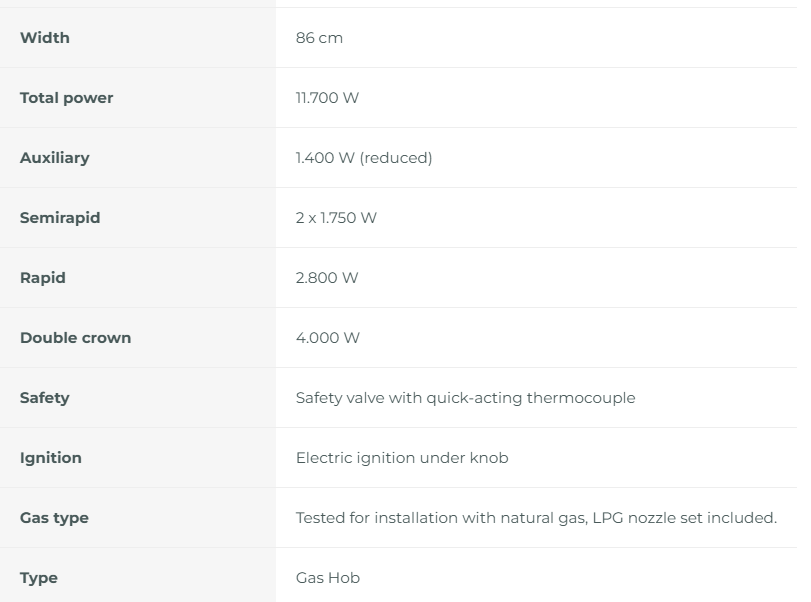811x602 pixels.
Task: Click the Electric ignition under knob text
Action: pyautogui.click(x=402, y=458)
